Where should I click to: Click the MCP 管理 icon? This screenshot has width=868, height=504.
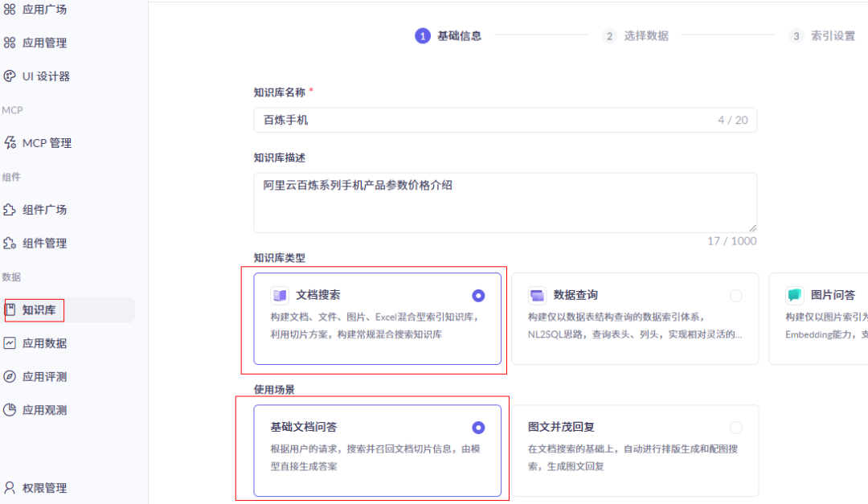click(10, 143)
